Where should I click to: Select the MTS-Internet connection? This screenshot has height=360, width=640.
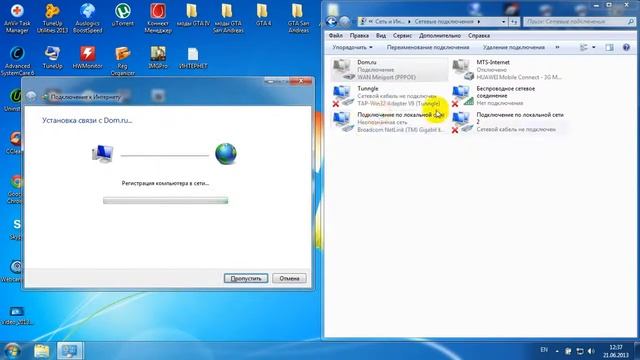(509, 69)
